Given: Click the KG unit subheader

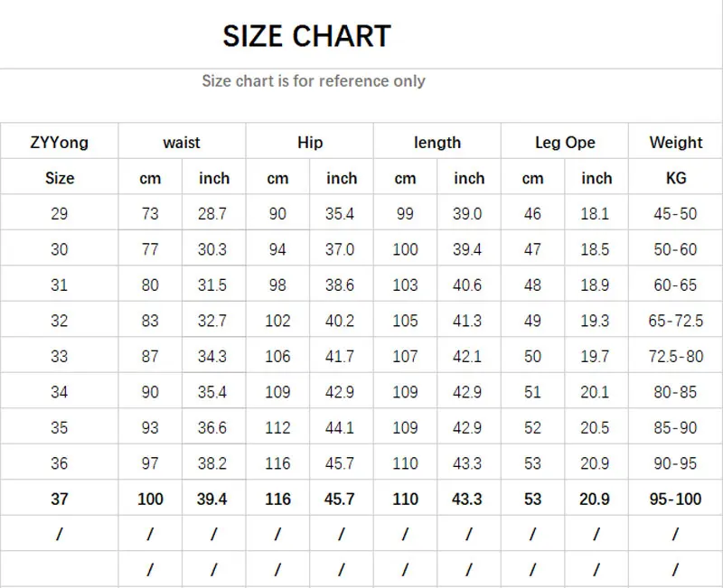Looking at the screenshot, I should click(675, 179).
